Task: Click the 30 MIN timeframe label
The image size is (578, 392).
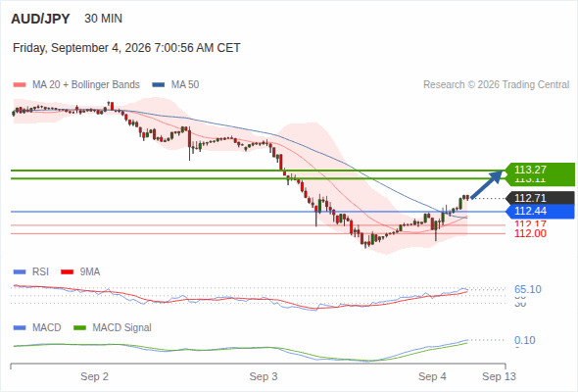Action: tap(103, 19)
